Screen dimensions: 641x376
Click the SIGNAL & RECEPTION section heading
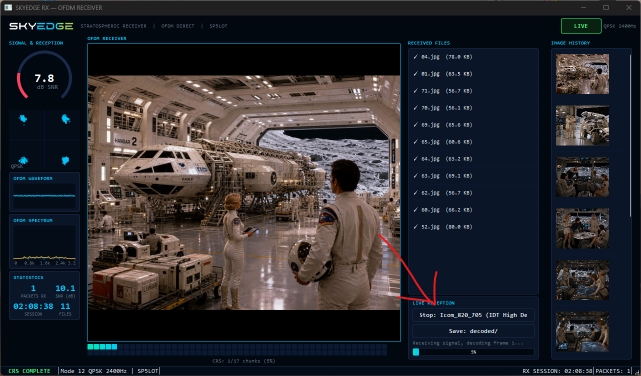[x=36, y=43]
